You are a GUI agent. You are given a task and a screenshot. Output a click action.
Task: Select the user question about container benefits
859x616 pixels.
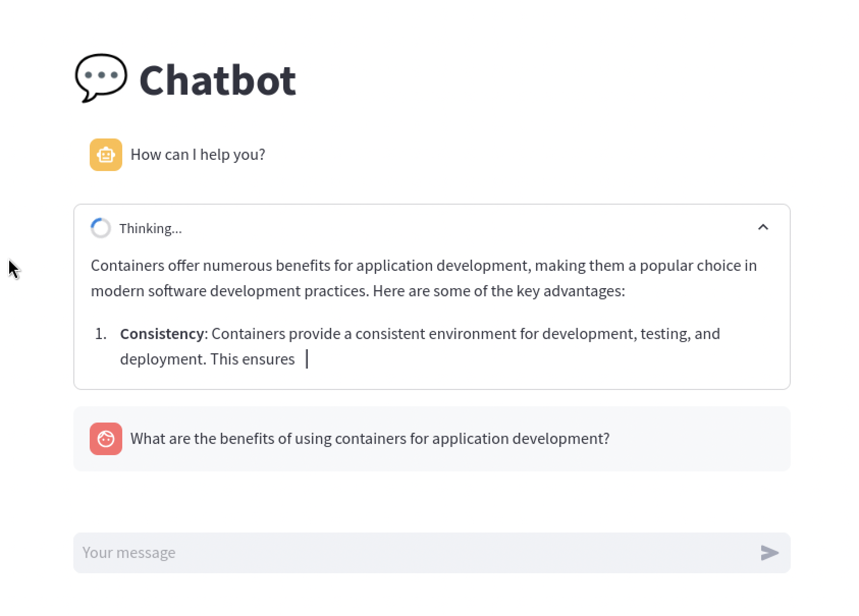370,439
